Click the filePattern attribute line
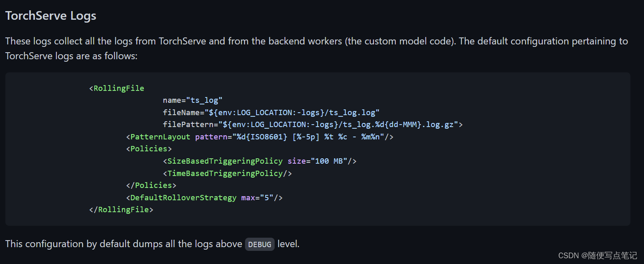The height and width of the screenshot is (264, 644). coord(313,124)
